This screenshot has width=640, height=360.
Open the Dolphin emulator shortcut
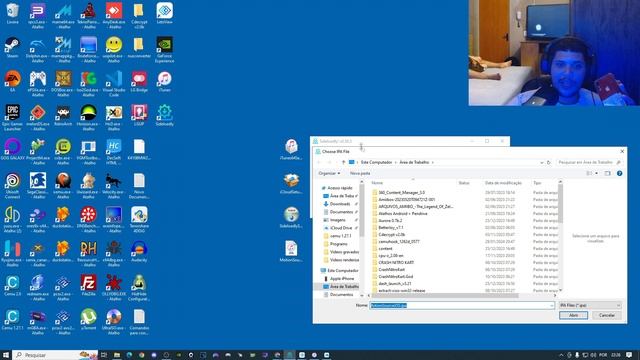(x=38, y=49)
